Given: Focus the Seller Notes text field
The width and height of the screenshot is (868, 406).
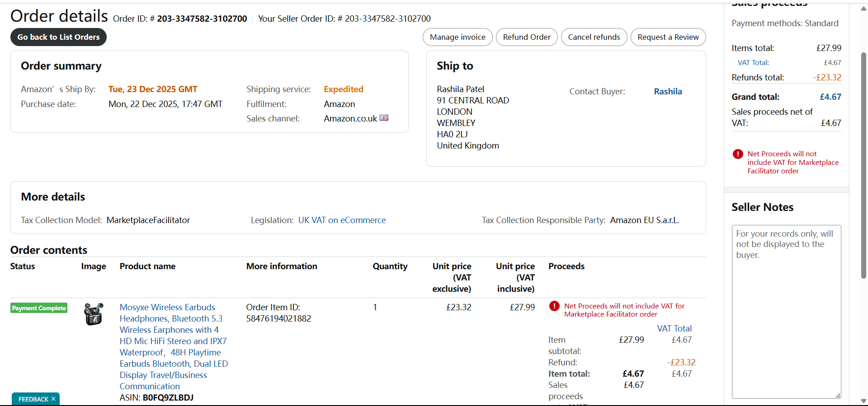Looking at the screenshot, I should click(x=786, y=312).
